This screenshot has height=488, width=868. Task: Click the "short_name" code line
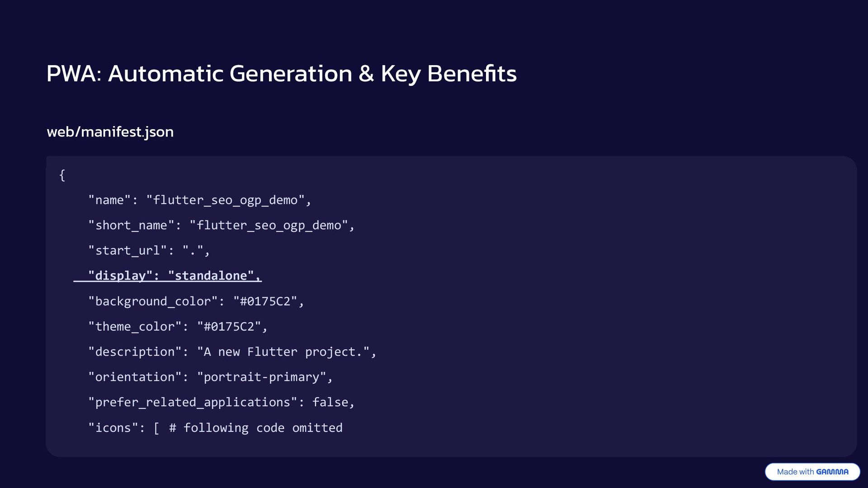click(222, 225)
